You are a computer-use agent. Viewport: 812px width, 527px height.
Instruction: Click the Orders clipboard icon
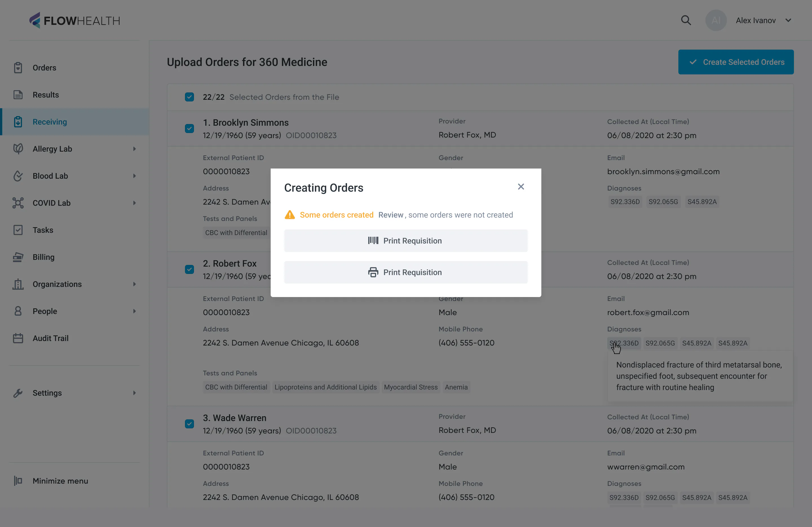point(18,68)
